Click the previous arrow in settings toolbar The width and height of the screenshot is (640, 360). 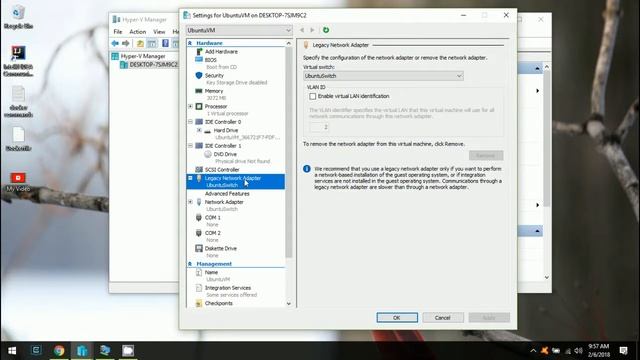302,30
